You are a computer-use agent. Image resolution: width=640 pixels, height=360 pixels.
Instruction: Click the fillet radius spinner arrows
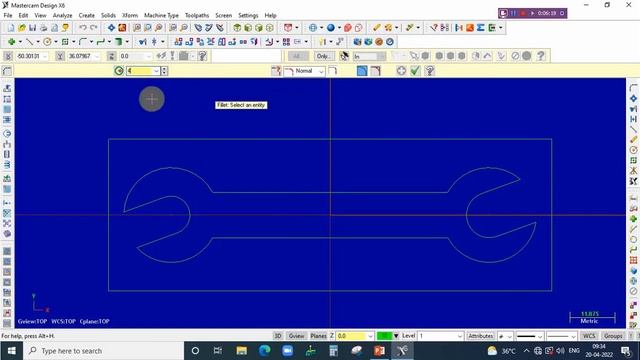[x=164, y=71]
